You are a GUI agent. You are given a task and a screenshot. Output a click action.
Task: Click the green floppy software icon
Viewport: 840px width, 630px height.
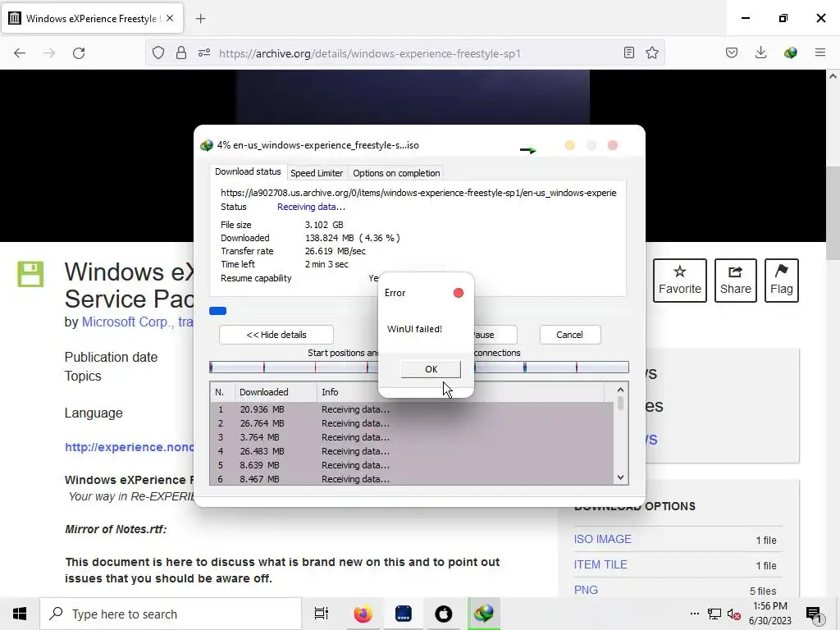click(30, 274)
